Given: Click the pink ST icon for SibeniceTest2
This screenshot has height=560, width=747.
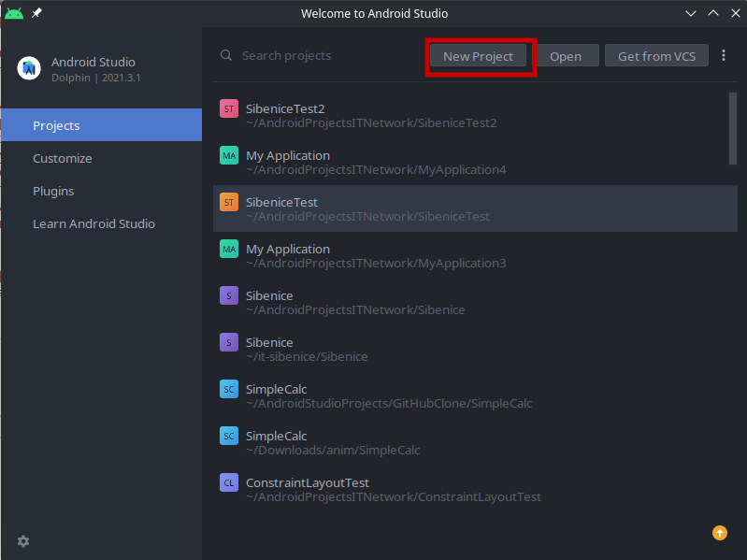Looking at the screenshot, I should (x=229, y=108).
